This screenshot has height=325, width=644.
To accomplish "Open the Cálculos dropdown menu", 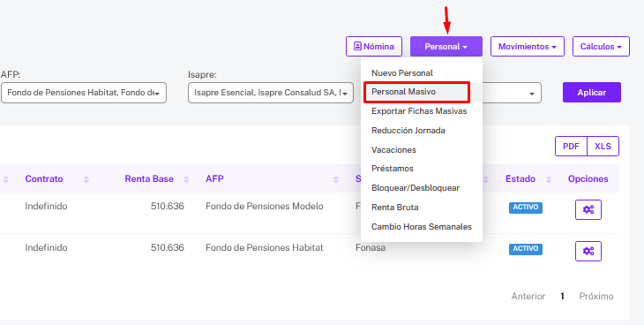I will coord(601,47).
